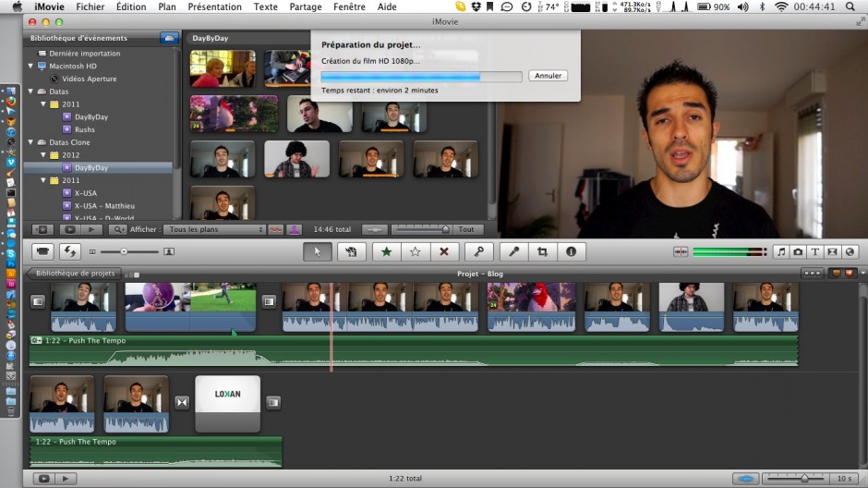Toggle audio skimming snapping icon

point(681,252)
